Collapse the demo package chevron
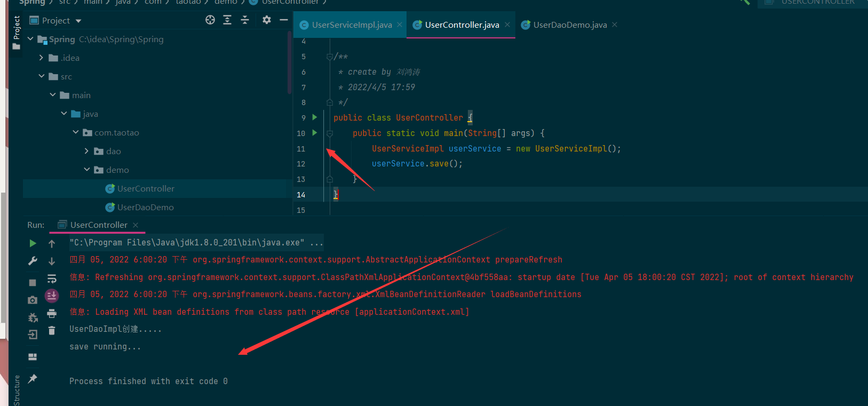The width and height of the screenshot is (868, 406). click(x=86, y=170)
